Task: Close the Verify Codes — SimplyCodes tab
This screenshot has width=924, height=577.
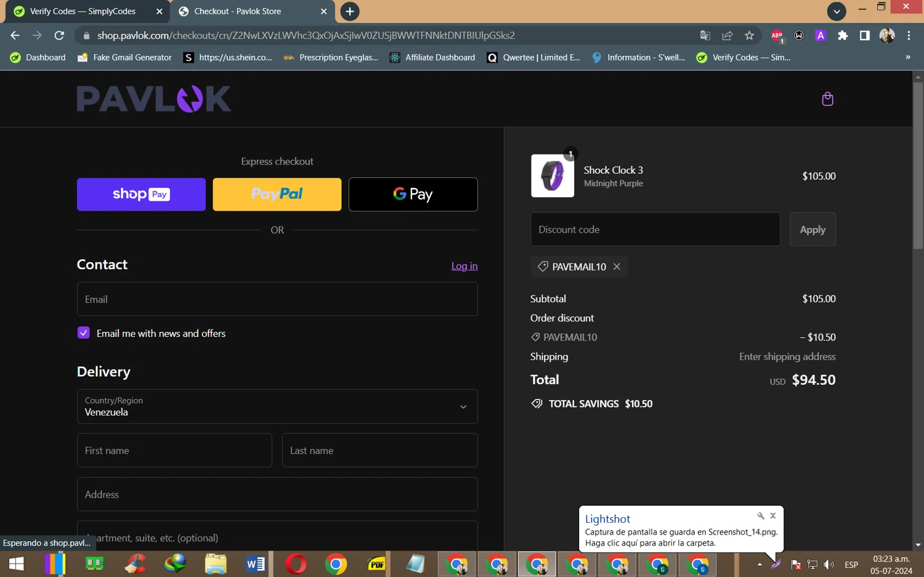Action: (x=159, y=11)
